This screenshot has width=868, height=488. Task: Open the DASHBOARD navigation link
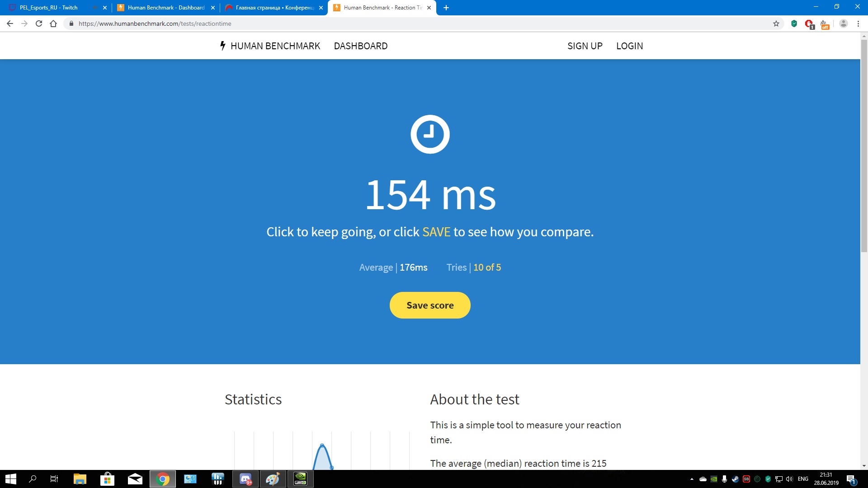[x=360, y=46]
